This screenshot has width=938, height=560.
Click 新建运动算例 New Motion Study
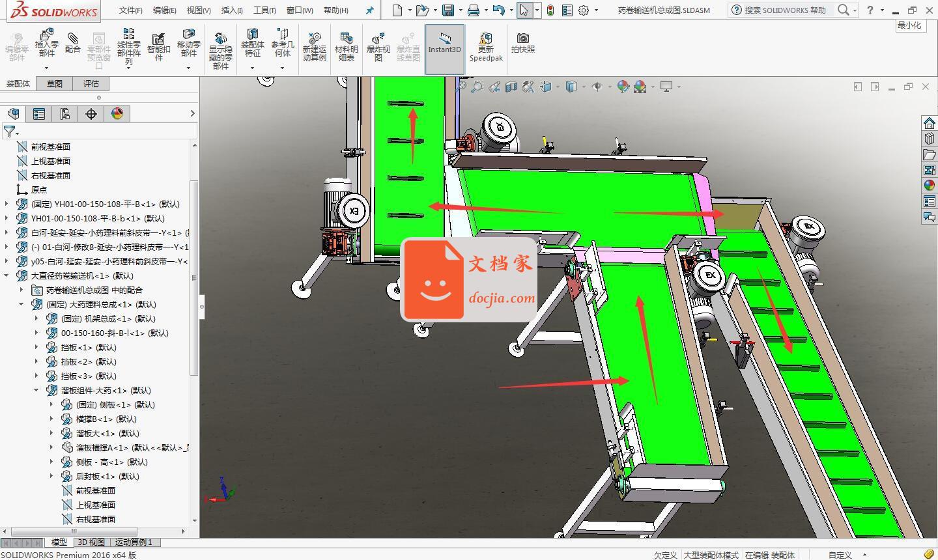click(x=314, y=47)
